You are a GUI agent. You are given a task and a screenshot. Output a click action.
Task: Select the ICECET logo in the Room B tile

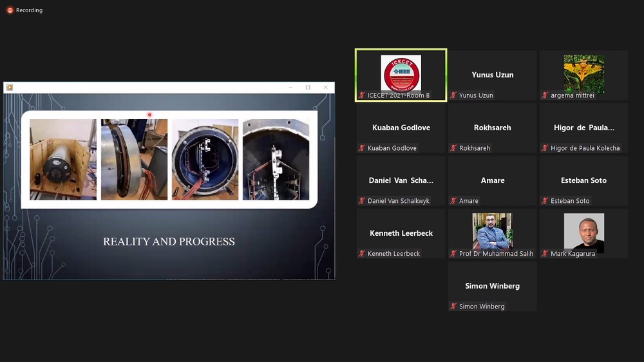(x=401, y=73)
